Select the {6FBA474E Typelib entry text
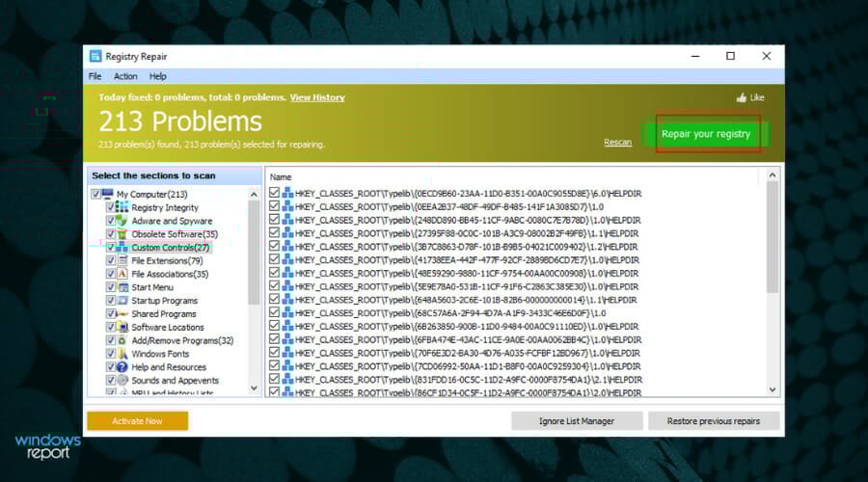Image resolution: width=868 pixels, height=482 pixels. tap(469, 339)
